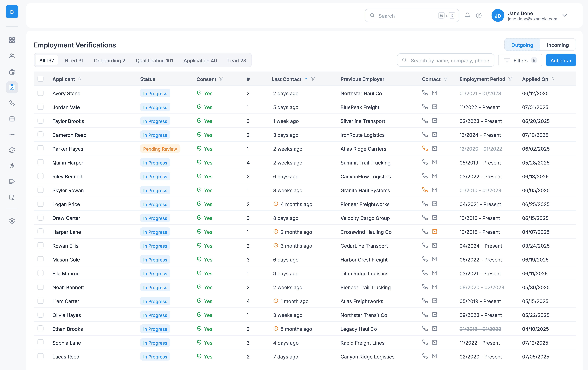Image resolution: width=588 pixels, height=370 pixels.
Task: Open the calendar sidebar icon
Action: (12, 119)
